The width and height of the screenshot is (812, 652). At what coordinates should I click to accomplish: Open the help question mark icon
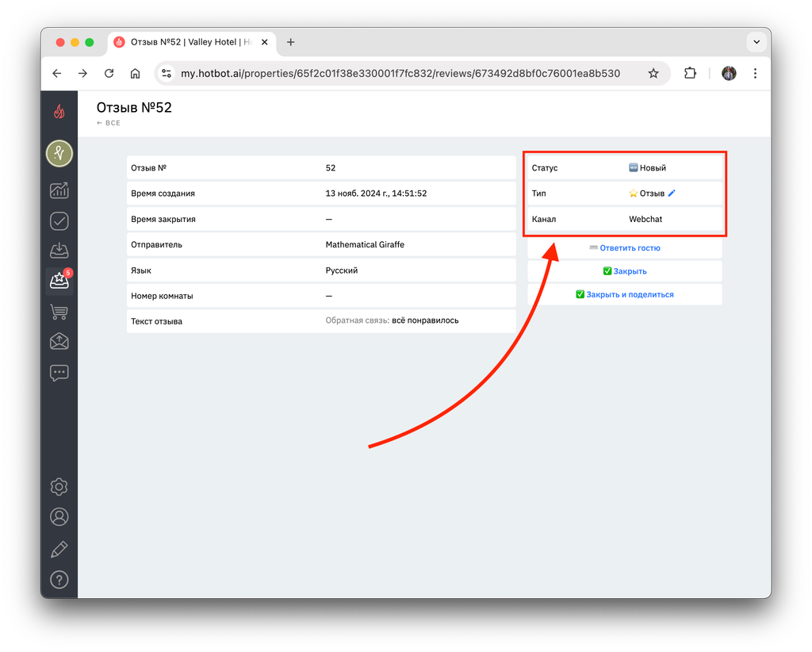click(59, 580)
